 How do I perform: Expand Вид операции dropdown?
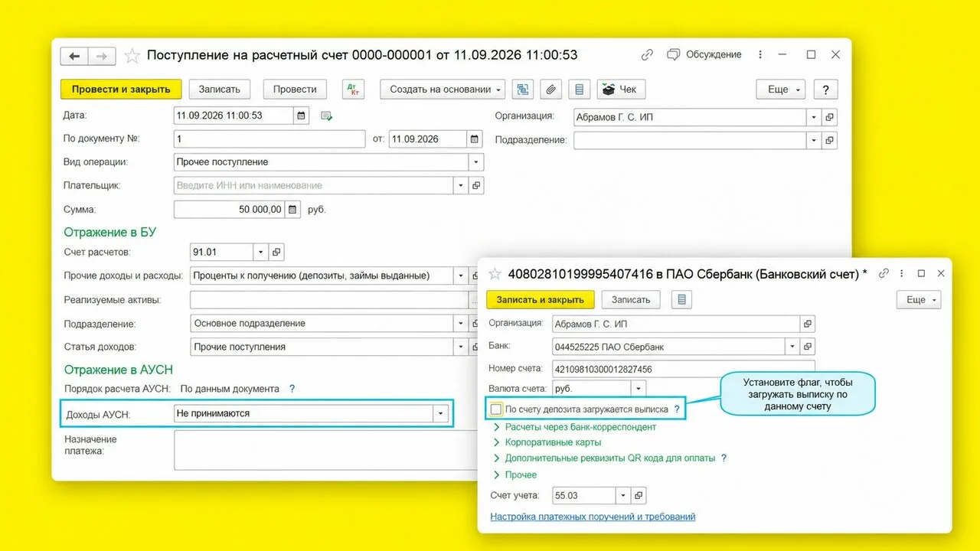[x=476, y=162]
